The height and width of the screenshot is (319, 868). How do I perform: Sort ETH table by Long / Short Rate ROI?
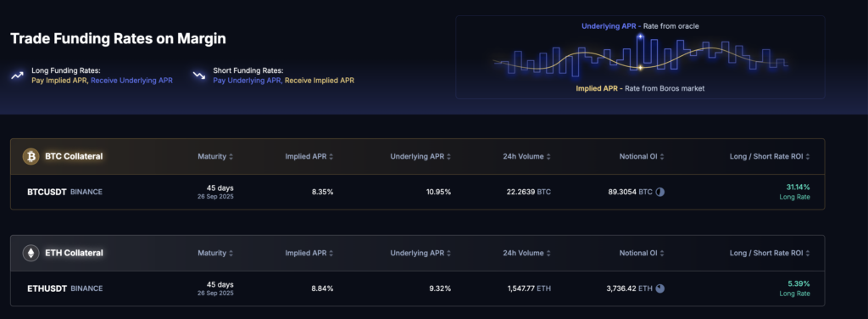(770, 253)
